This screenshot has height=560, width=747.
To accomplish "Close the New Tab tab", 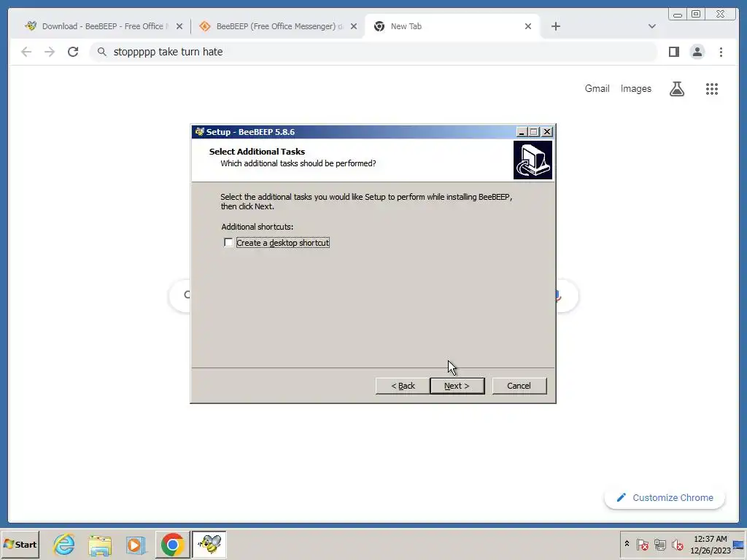I will (x=528, y=27).
